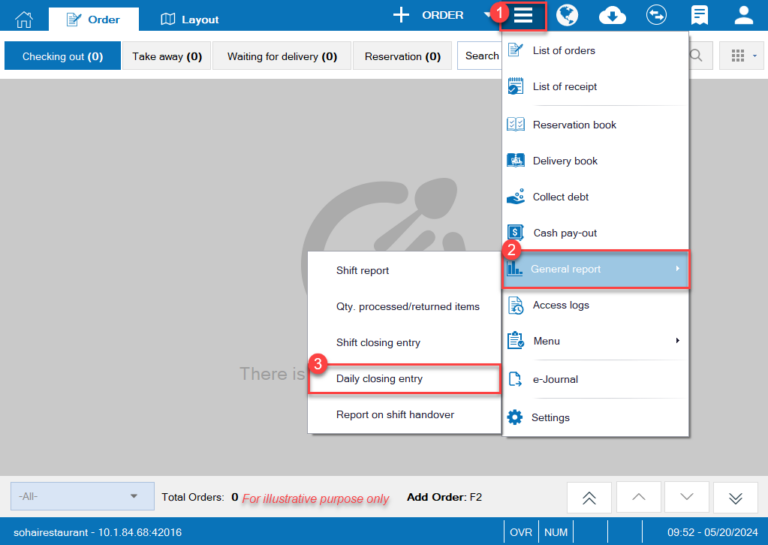Expand the Menu submenu item

595,341
